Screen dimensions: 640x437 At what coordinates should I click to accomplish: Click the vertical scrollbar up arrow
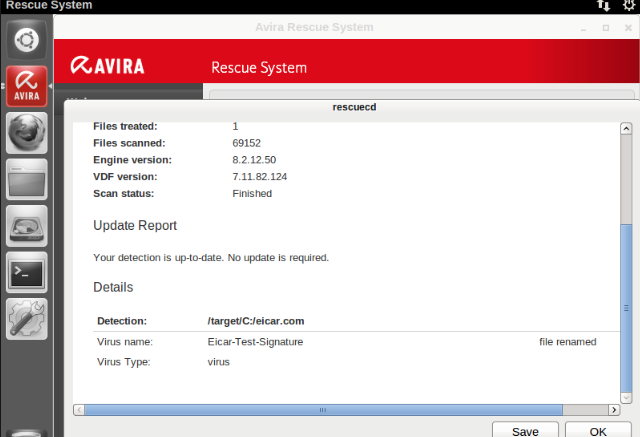625,129
